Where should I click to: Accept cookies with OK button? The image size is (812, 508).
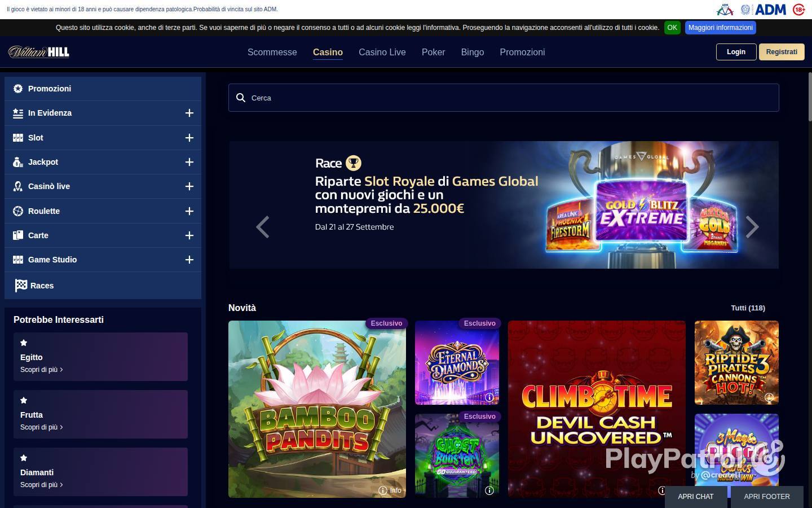[672, 28]
